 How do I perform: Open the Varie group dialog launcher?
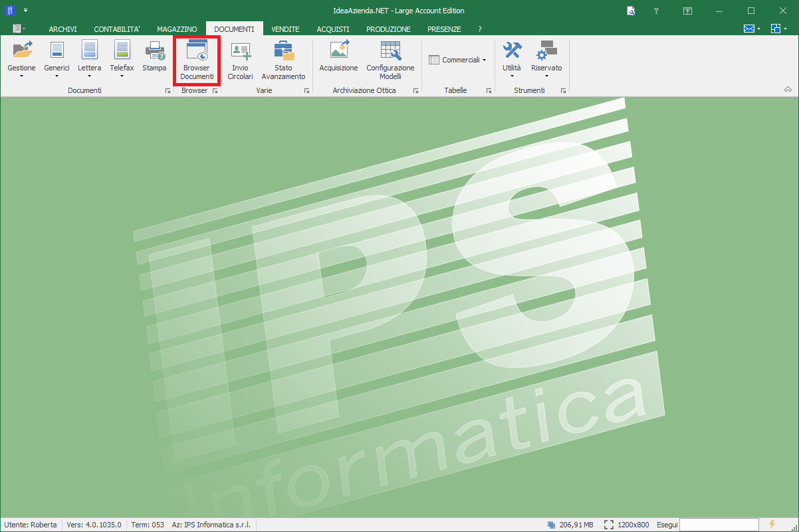306,90
